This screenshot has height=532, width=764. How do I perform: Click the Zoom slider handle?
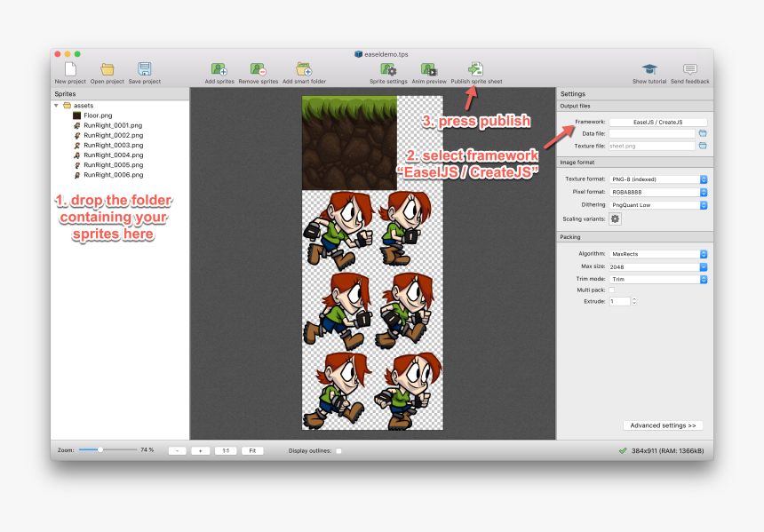tap(99, 449)
